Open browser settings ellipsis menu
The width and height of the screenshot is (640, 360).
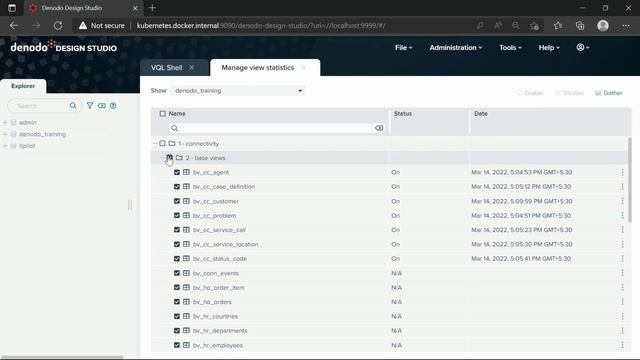tap(626, 25)
